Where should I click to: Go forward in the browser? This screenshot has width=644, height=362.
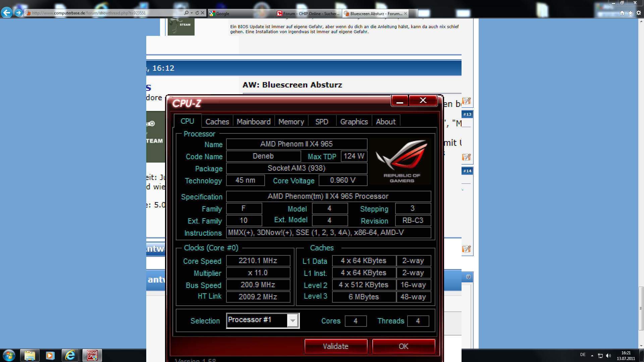coord(18,13)
